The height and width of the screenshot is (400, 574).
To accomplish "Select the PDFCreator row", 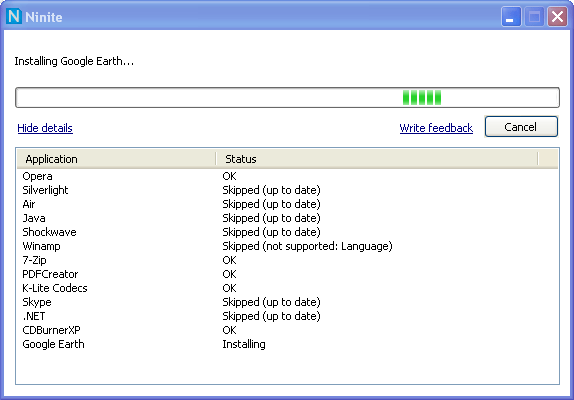I will point(287,274).
